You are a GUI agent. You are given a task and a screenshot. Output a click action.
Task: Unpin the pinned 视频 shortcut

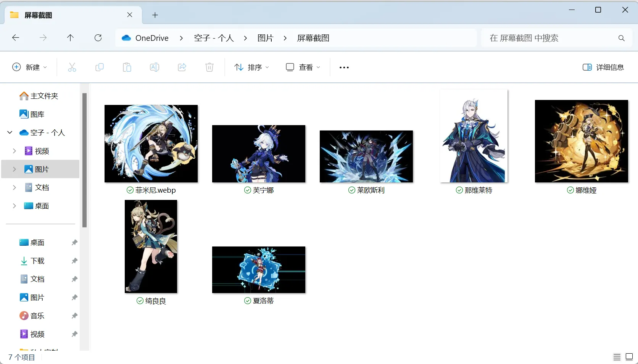point(74,334)
